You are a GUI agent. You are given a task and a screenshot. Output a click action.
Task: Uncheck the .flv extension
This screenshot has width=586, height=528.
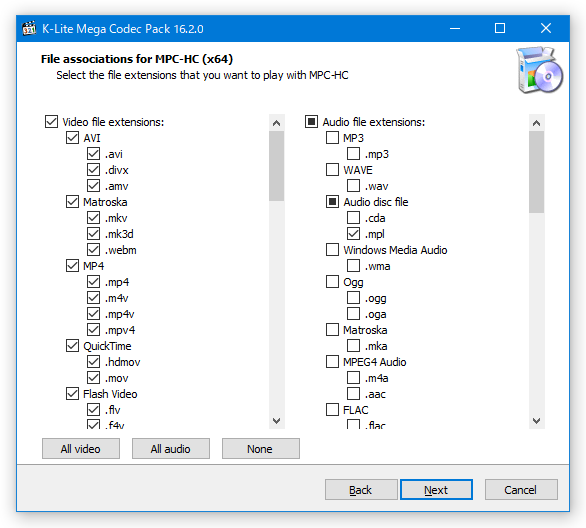tap(93, 410)
